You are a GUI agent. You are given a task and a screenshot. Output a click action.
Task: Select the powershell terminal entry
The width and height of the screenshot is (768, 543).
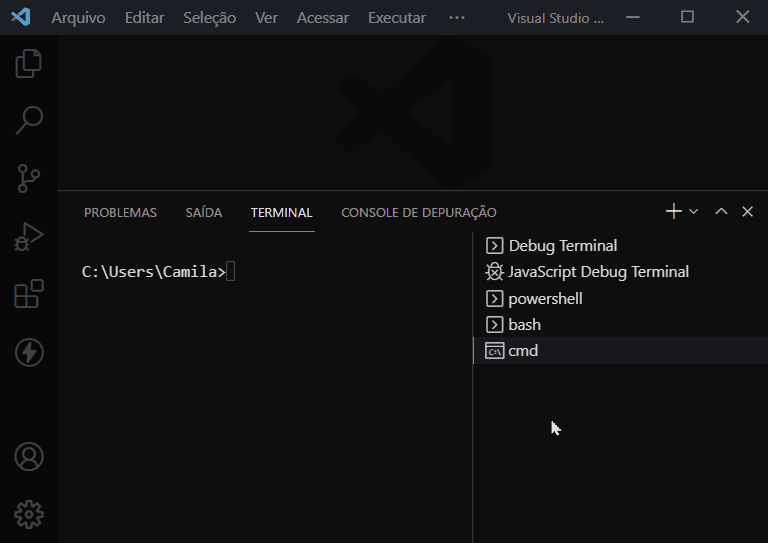(x=620, y=298)
